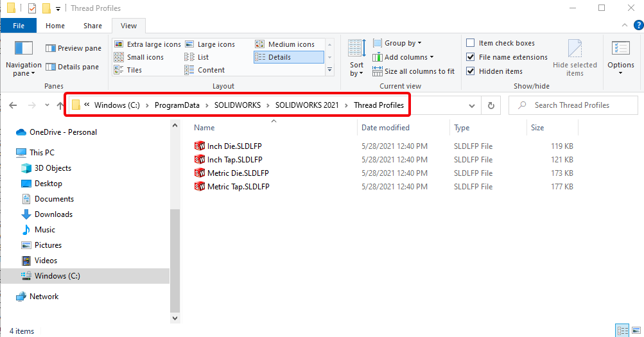
Task: Open the Add columns dropdown
Action: [403, 57]
